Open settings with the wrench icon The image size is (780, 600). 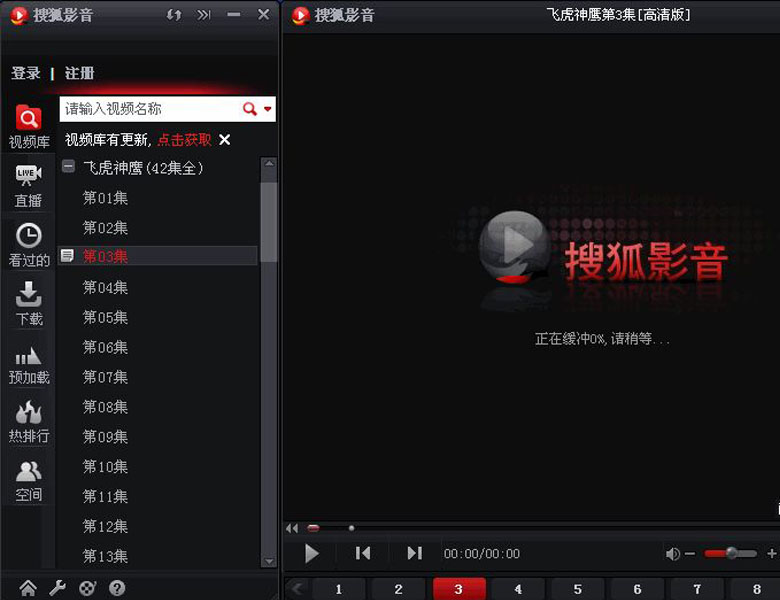[x=57, y=588]
